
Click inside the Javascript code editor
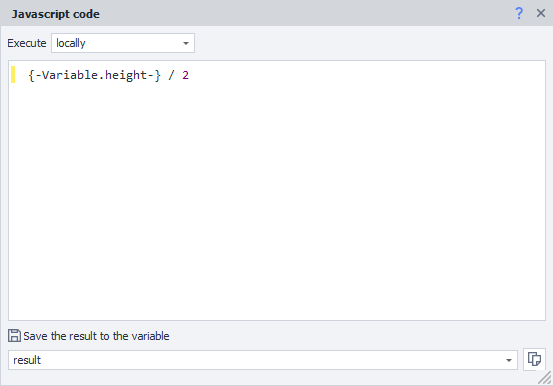pyautogui.click(x=277, y=191)
